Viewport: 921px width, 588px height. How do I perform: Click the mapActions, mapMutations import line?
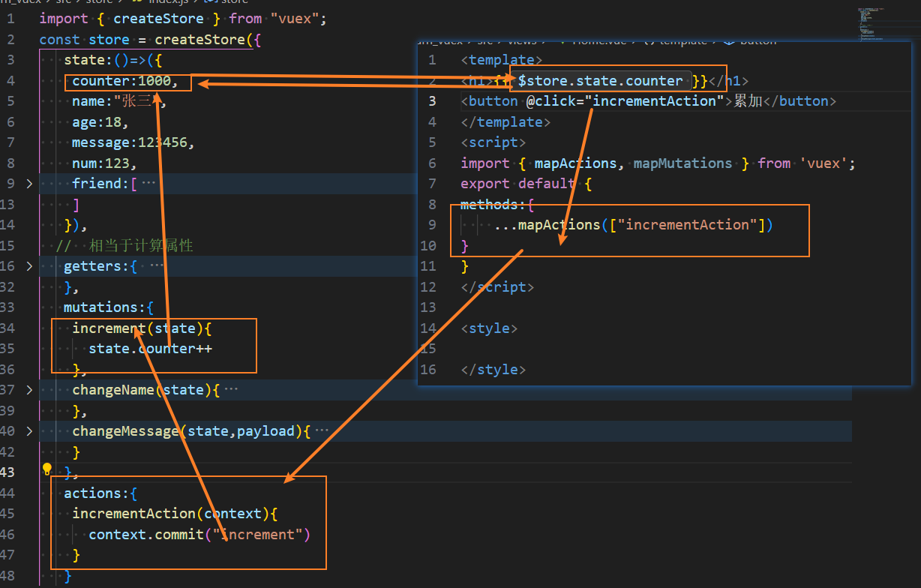[658, 163]
